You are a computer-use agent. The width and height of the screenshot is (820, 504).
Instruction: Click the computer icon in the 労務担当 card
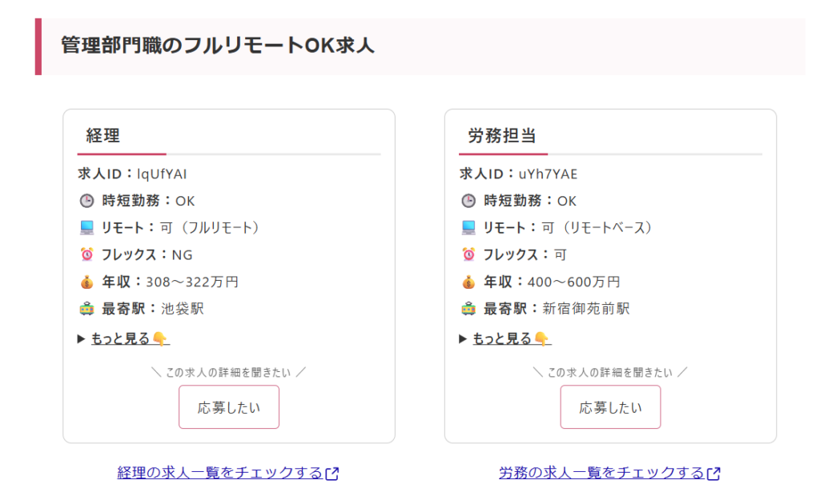(x=468, y=228)
